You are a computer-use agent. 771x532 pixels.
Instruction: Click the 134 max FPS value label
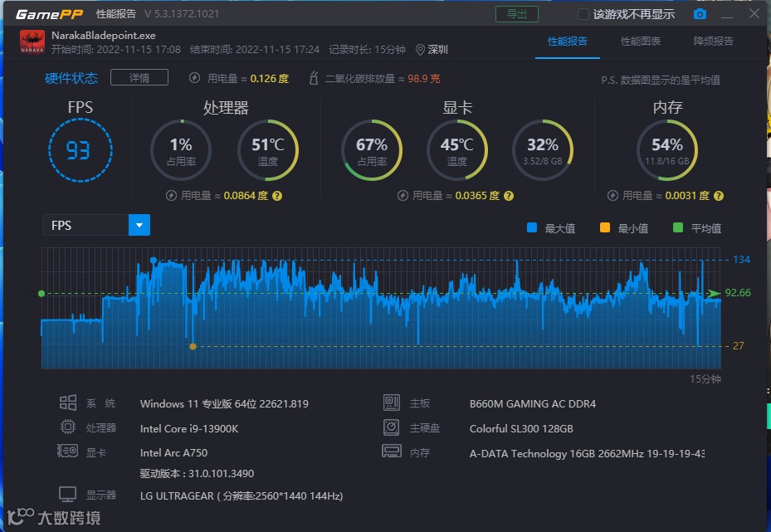pos(741,260)
